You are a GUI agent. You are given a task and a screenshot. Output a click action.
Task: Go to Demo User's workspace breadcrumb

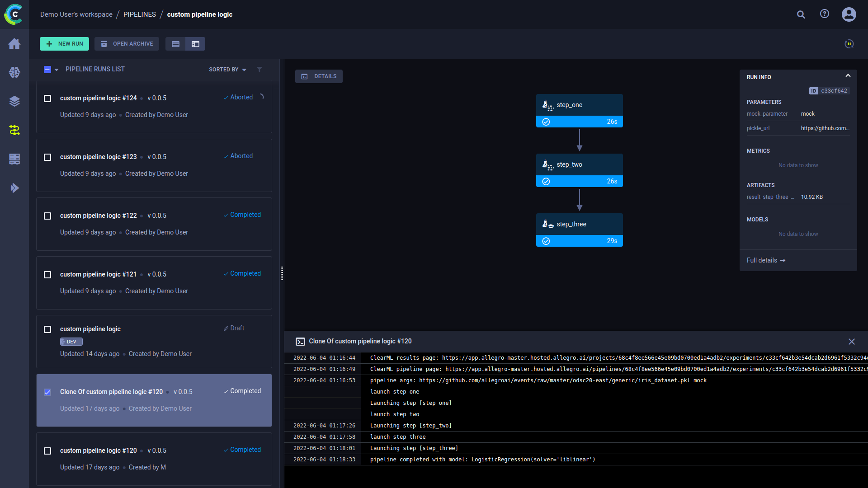(76, 14)
